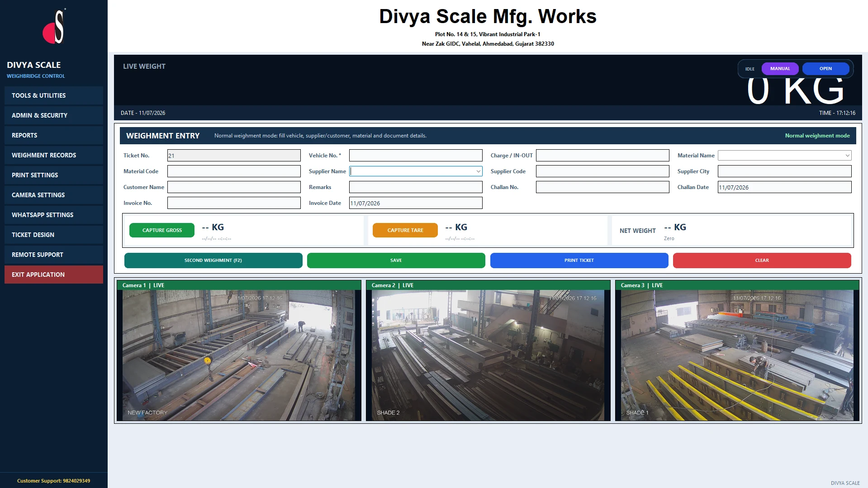Open Weighment Records
The height and width of the screenshot is (488, 868).
coord(54,155)
